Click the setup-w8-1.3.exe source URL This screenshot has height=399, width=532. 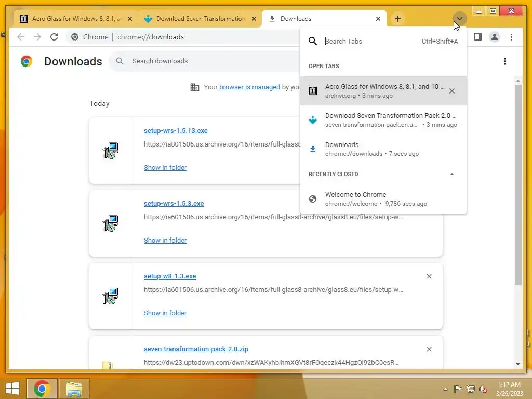click(x=273, y=290)
